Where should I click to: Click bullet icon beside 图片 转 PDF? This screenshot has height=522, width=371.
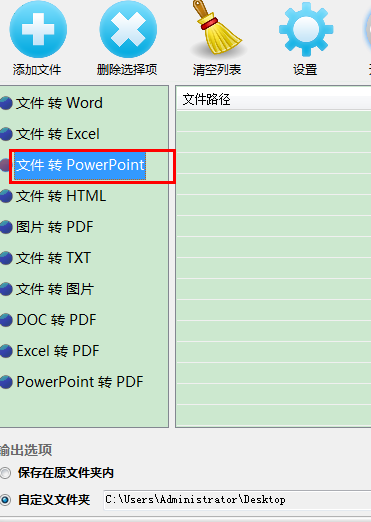click(6, 227)
